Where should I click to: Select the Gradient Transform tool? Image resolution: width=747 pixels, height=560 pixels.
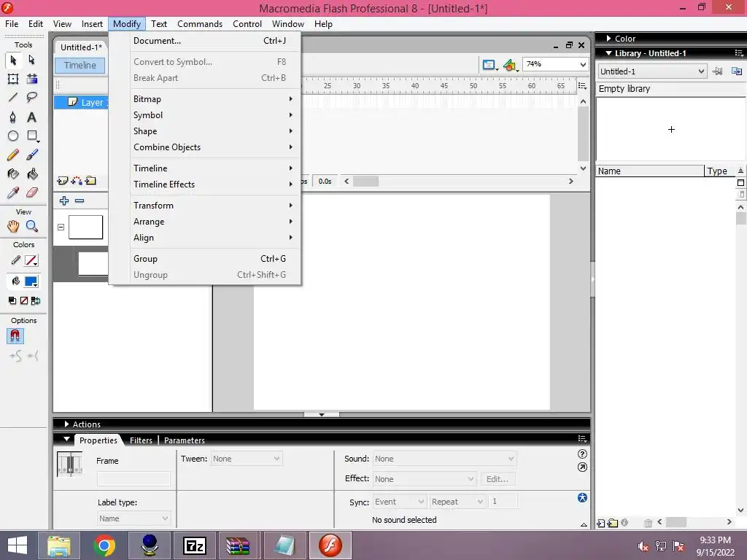(x=32, y=79)
